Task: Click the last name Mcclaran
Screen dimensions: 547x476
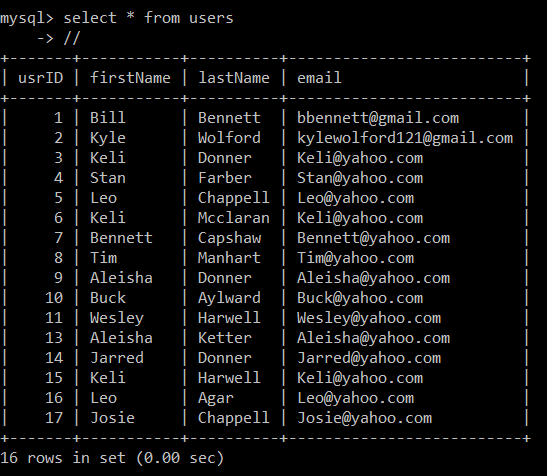Action: tap(234, 218)
